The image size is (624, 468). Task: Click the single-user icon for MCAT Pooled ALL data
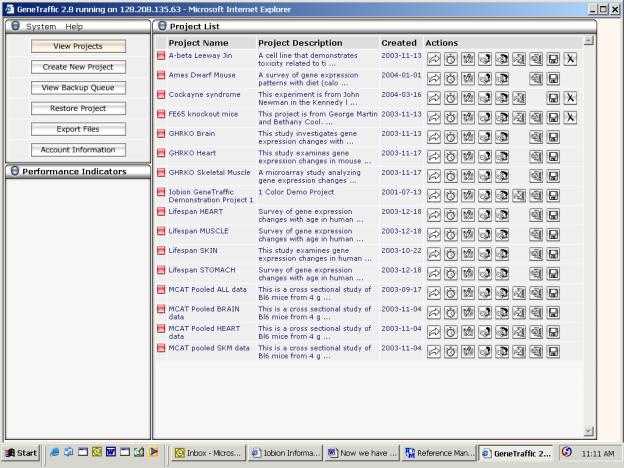pyautogui.click(x=485, y=293)
